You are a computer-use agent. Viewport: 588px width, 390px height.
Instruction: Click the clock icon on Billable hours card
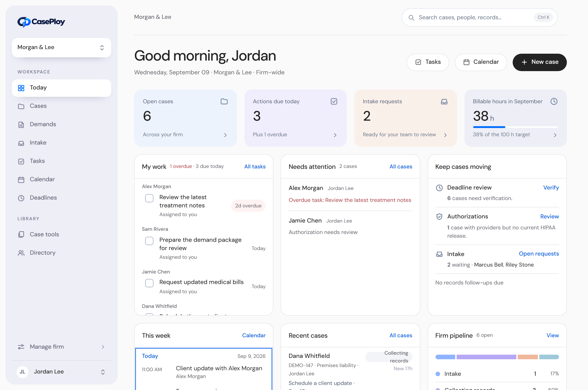[554, 101]
